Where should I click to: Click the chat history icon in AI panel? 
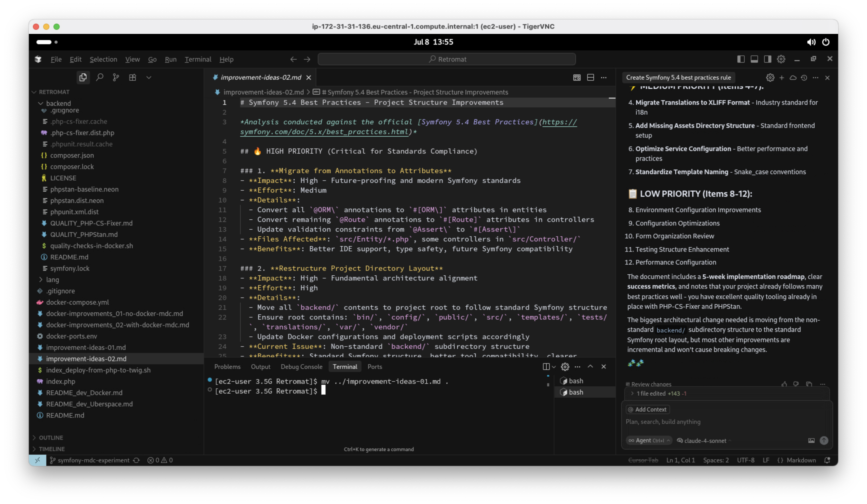coord(804,78)
